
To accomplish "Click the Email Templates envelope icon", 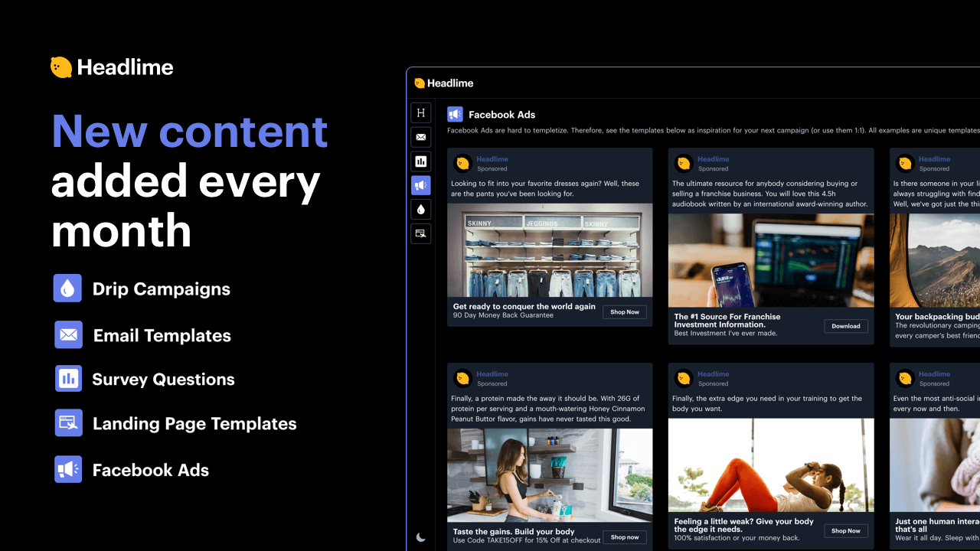I will pyautogui.click(x=68, y=335).
